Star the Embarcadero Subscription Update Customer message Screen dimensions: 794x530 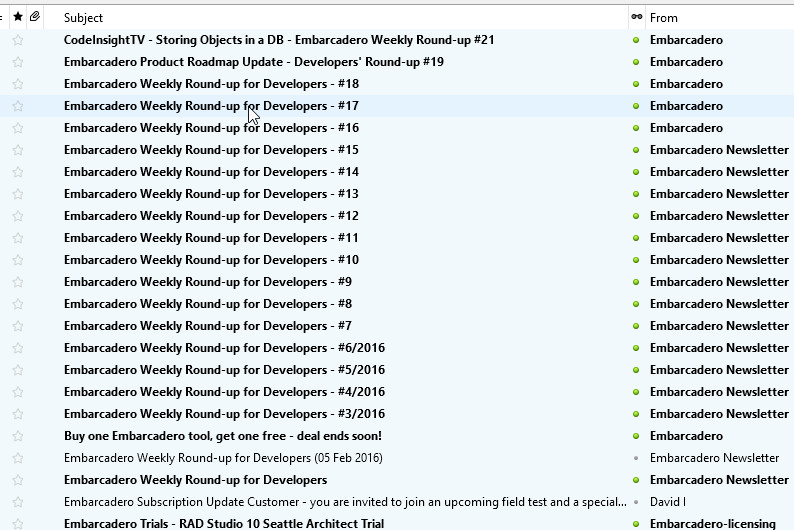(18, 502)
